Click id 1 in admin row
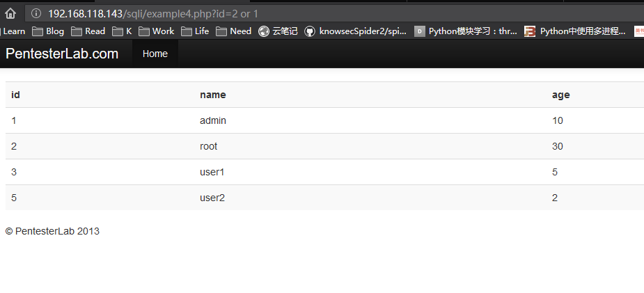 click(x=14, y=120)
